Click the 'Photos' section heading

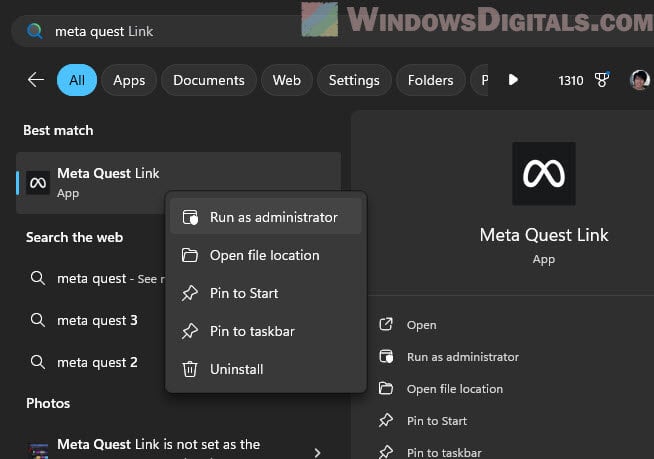point(48,403)
